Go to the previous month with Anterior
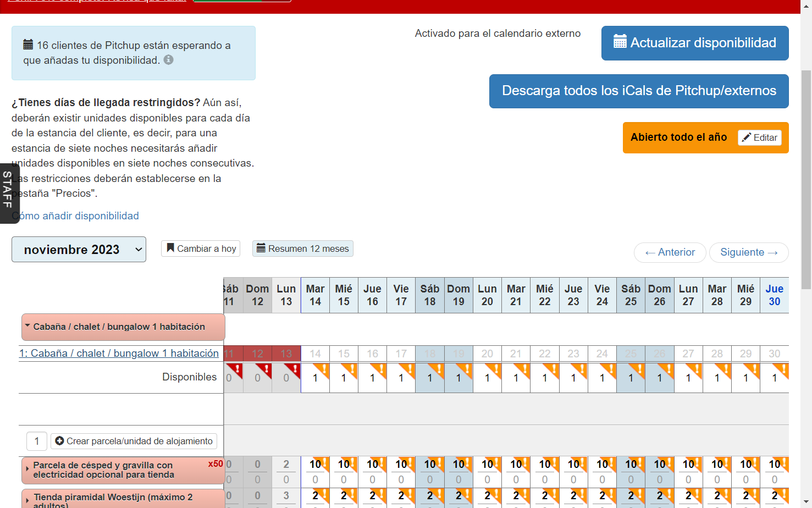Image resolution: width=812 pixels, height=508 pixels. coord(670,252)
